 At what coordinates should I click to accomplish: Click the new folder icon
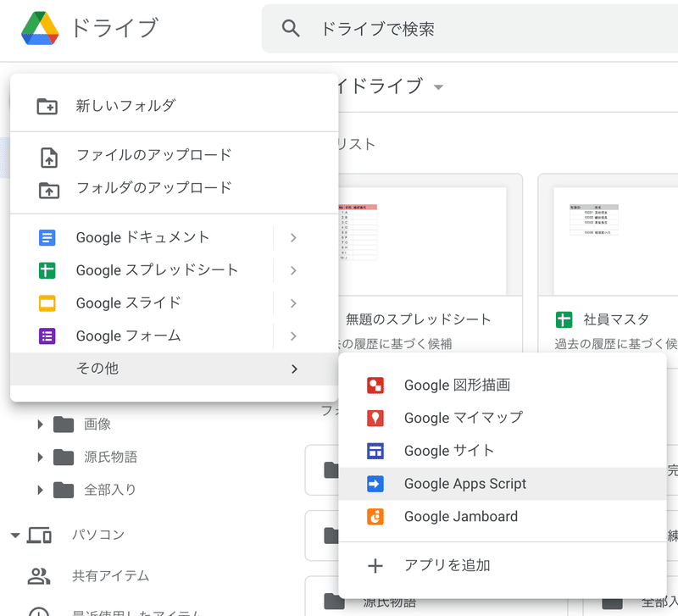pyautogui.click(x=47, y=106)
